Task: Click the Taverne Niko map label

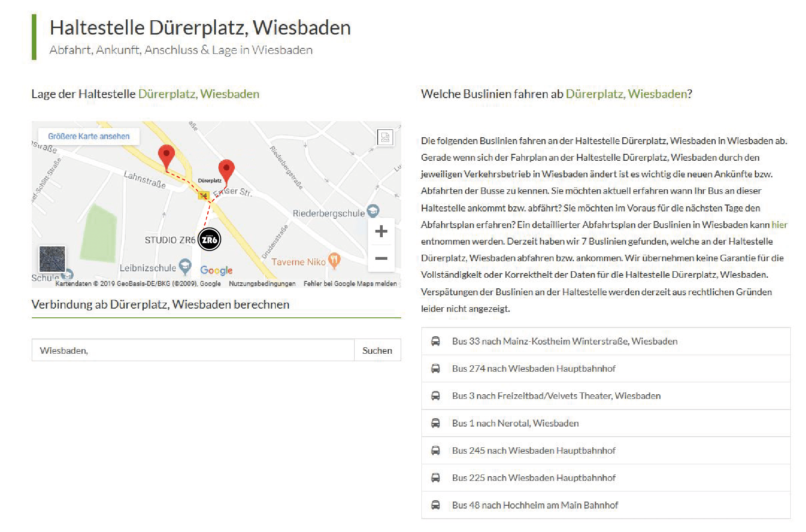Action: (x=298, y=262)
